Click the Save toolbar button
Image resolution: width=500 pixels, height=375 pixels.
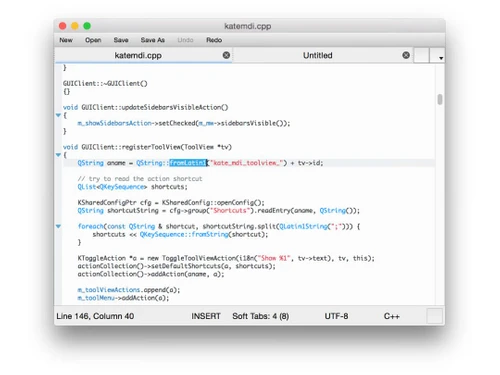tap(121, 40)
